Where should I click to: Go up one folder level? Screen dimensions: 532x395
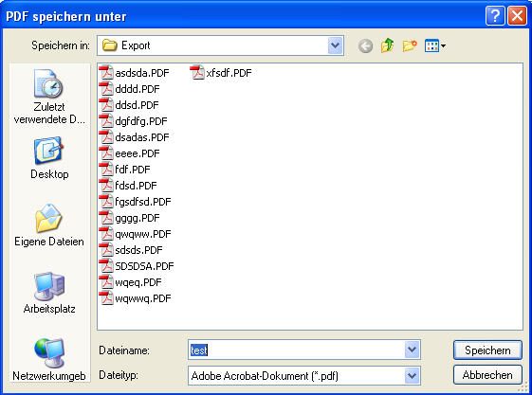[x=388, y=45]
